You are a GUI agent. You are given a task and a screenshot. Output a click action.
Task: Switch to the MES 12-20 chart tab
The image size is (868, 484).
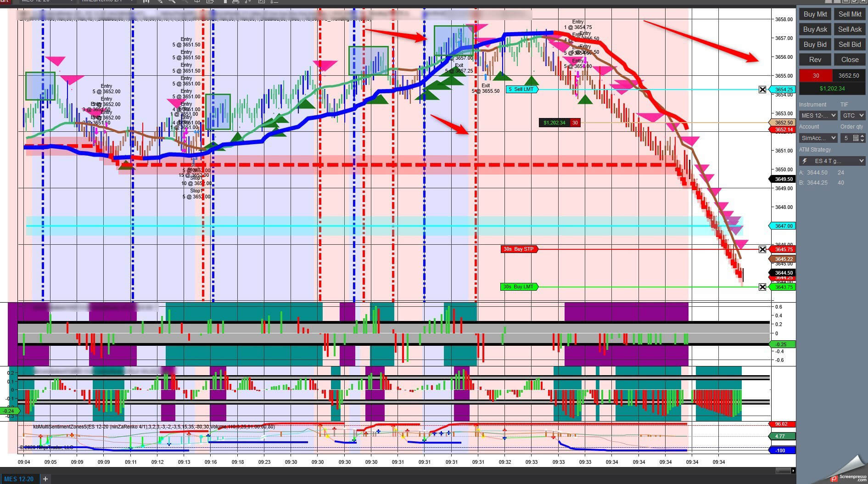point(19,479)
